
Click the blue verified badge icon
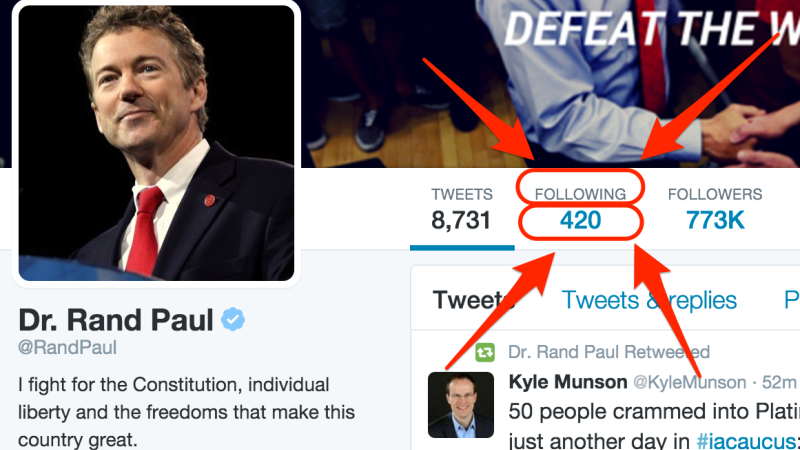coord(233,319)
